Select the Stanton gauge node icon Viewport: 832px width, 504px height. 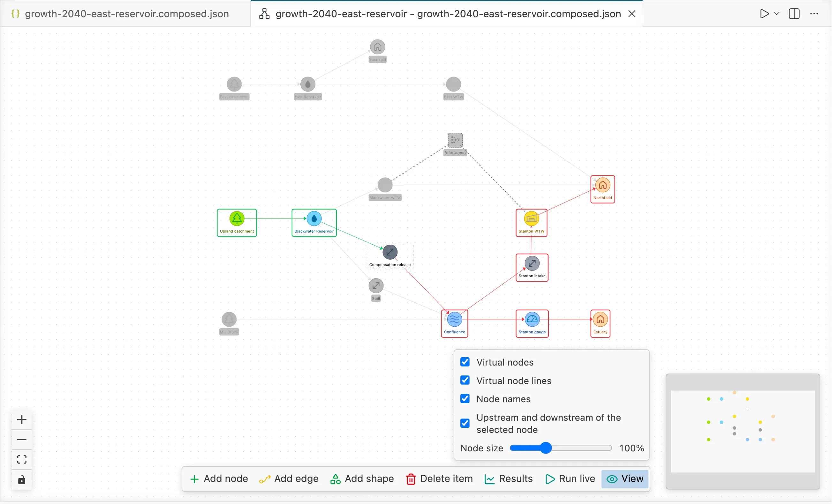(532, 319)
